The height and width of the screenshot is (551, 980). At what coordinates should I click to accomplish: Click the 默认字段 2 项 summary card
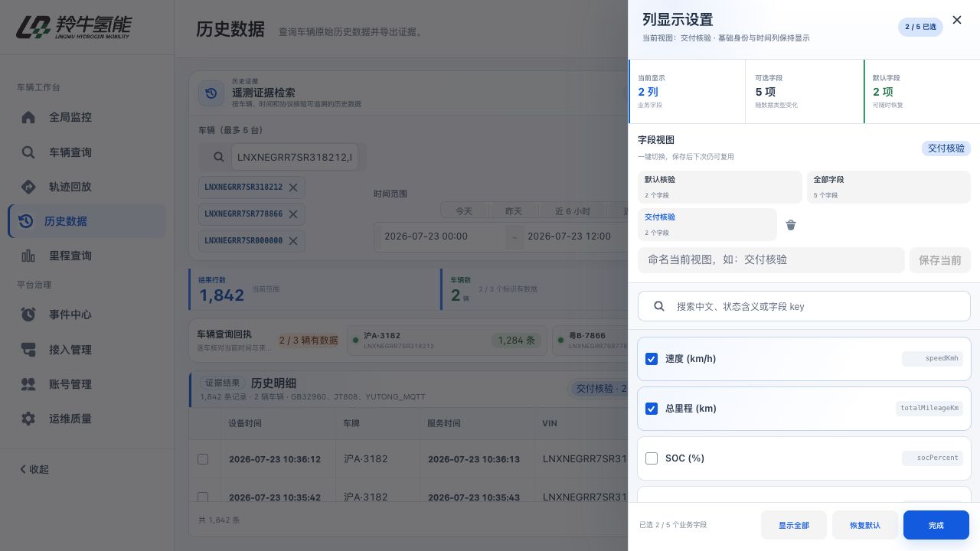[x=922, y=92]
